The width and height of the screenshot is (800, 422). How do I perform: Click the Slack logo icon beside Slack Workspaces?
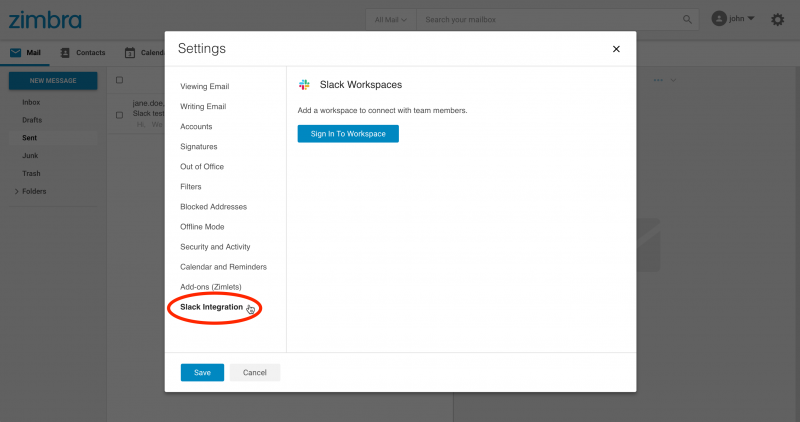[x=304, y=85]
